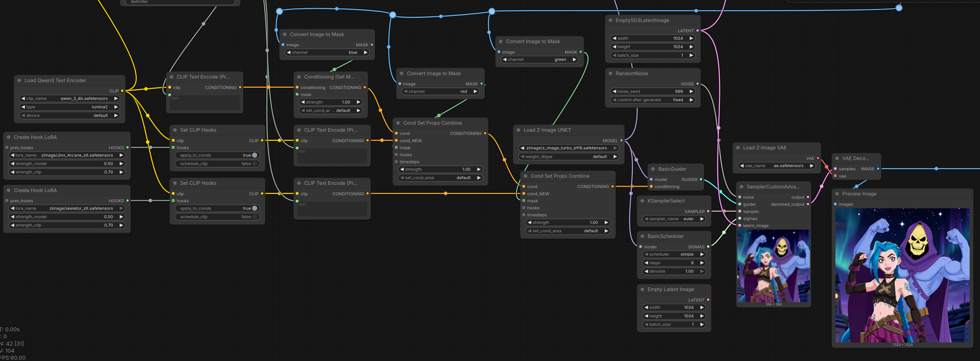
Task: Increase steps value in BasicScheduler
Action: click(x=702, y=263)
